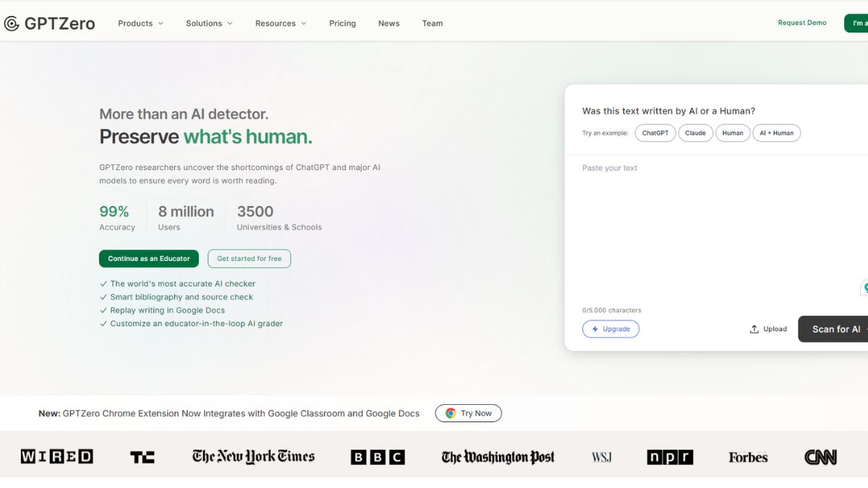Click Continue as an Educator
This screenshot has width=868, height=488.
149,259
